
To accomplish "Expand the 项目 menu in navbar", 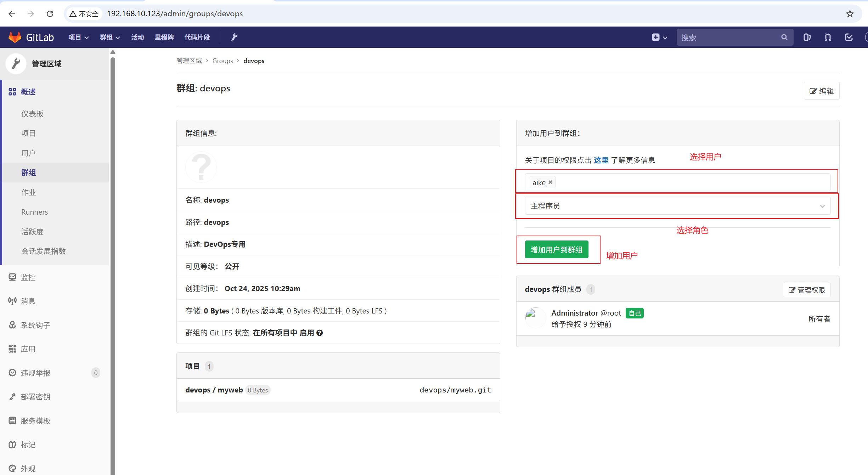I will pyautogui.click(x=78, y=37).
